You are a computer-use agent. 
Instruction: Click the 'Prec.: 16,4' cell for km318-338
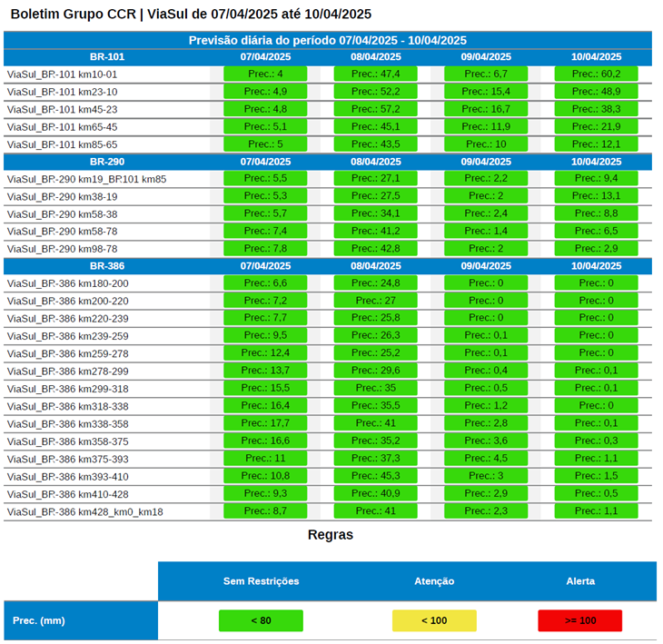265,405
